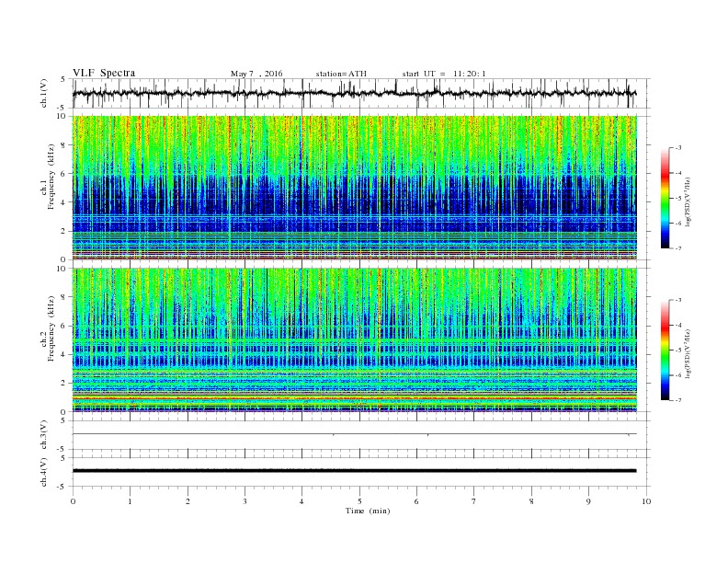Screen dimensions: 728x563
Task: Click the "6" tick on the time axis
Action: tap(416, 501)
